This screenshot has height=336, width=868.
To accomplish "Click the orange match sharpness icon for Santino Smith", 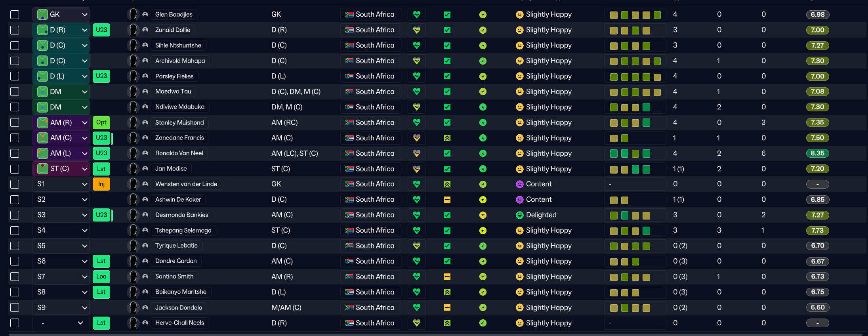I will coord(447,277).
